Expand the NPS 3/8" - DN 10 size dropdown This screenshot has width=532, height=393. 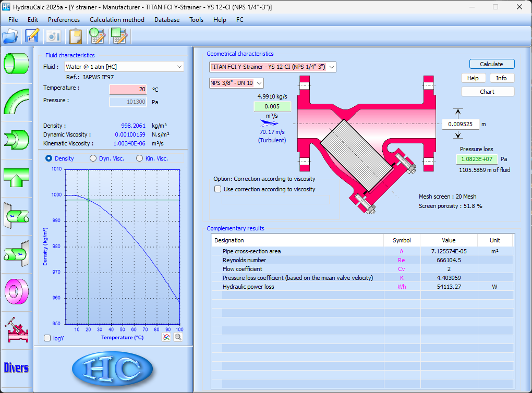pyautogui.click(x=236, y=83)
